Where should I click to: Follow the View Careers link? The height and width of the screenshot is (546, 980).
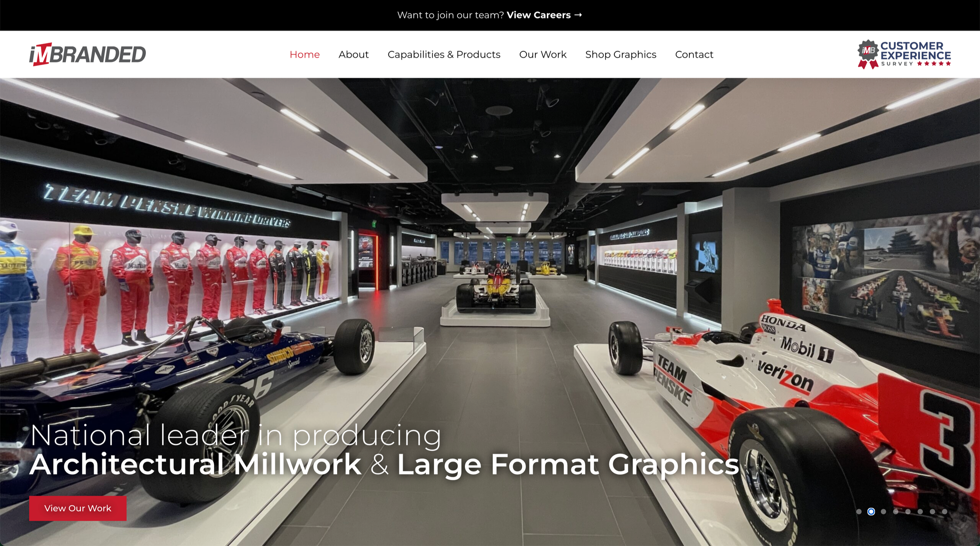coord(538,15)
